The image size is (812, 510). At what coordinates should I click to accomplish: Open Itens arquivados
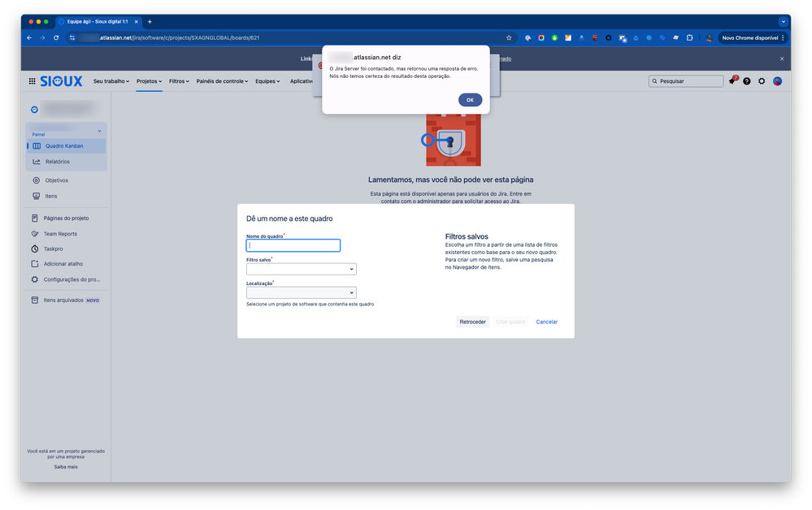(67, 300)
